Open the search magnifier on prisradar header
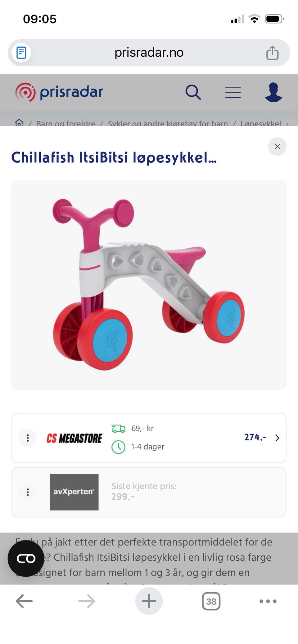Viewport: 298px width, 644px height. pos(193,92)
